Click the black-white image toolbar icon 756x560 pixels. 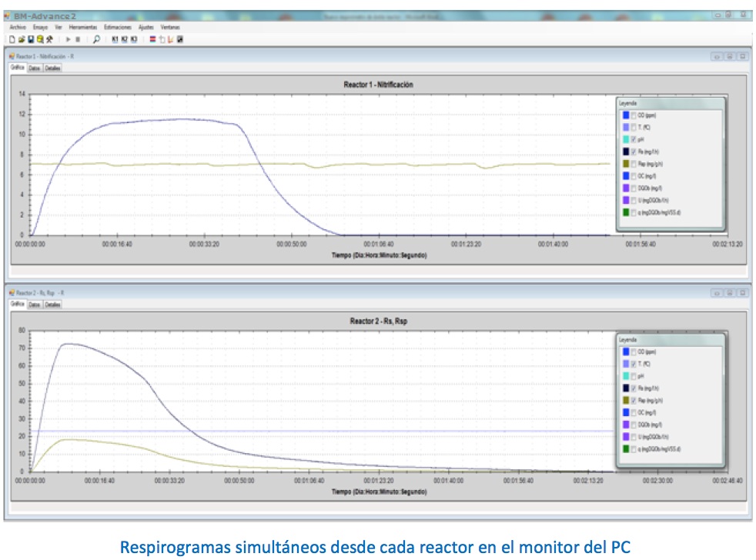click(180, 39)
